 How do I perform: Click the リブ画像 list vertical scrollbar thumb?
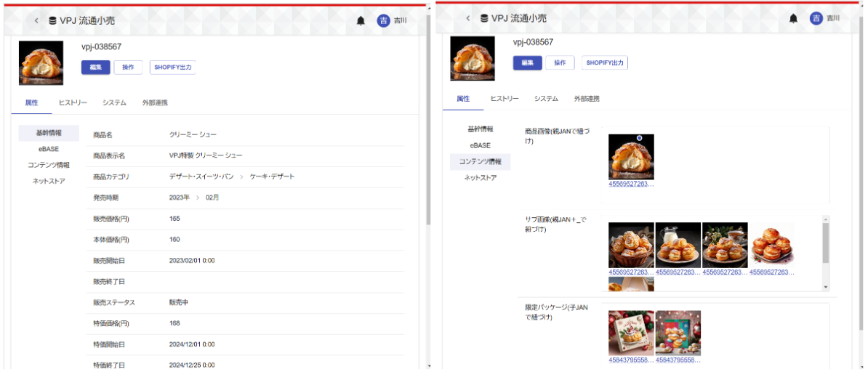(825, 243)
